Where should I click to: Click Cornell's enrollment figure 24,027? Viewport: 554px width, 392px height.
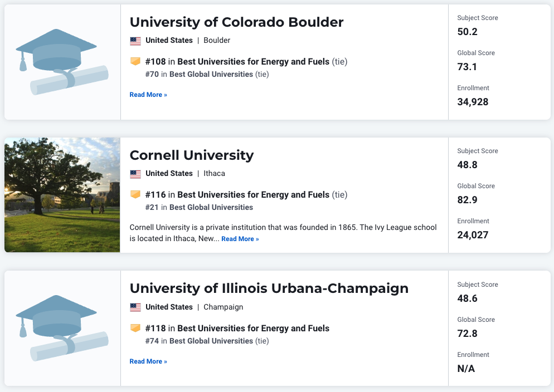click(x=473, y=235)
